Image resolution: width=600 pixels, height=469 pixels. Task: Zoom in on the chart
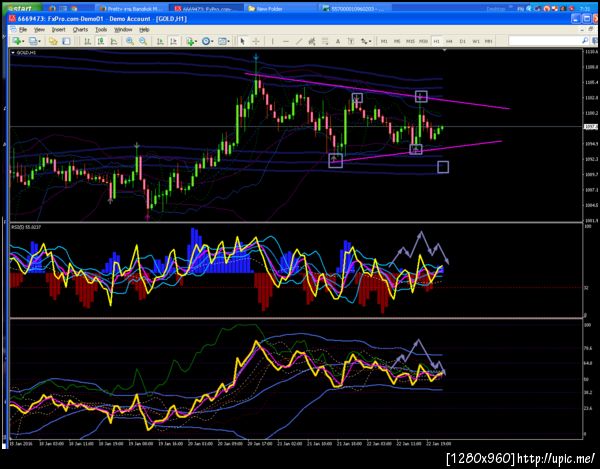pyautogui.click(x=130, y=41)
